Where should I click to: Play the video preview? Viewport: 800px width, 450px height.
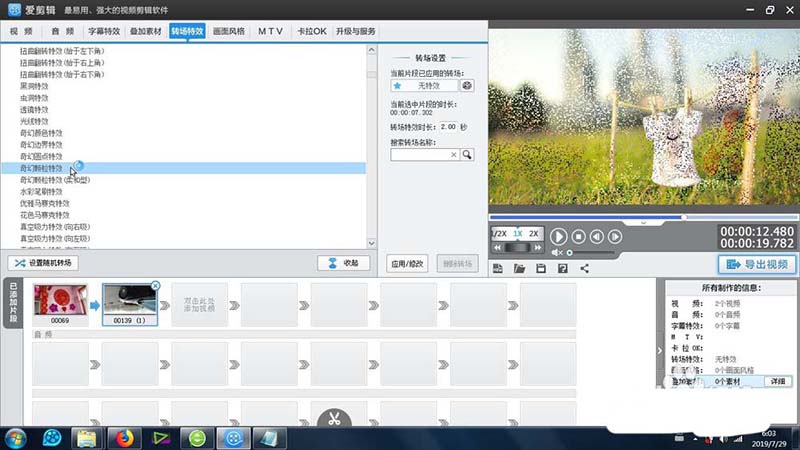click(558, 237)
